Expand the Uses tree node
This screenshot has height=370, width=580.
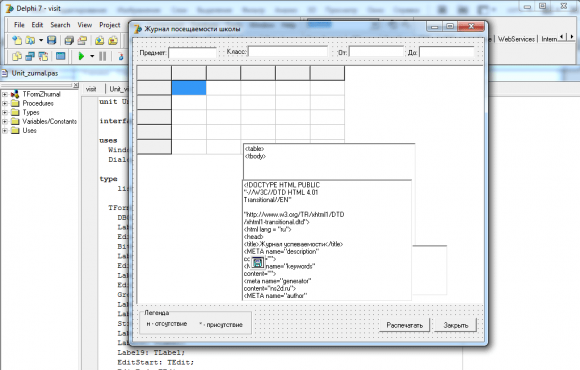click(x=5, y=131)
